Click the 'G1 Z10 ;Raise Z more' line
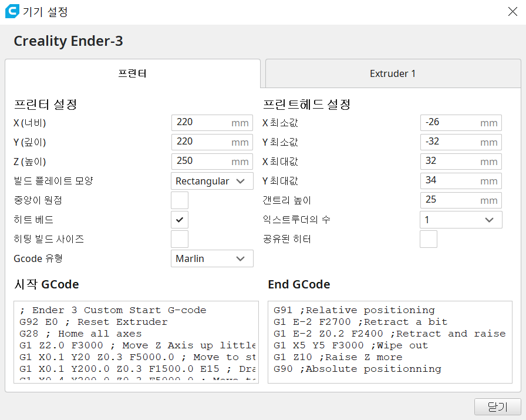 [338, 357]
